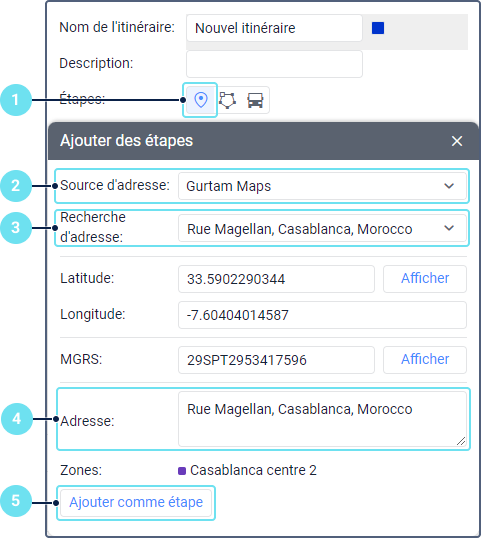
Task: Click the Longitude input field
Action: click(x=322, y=315)
